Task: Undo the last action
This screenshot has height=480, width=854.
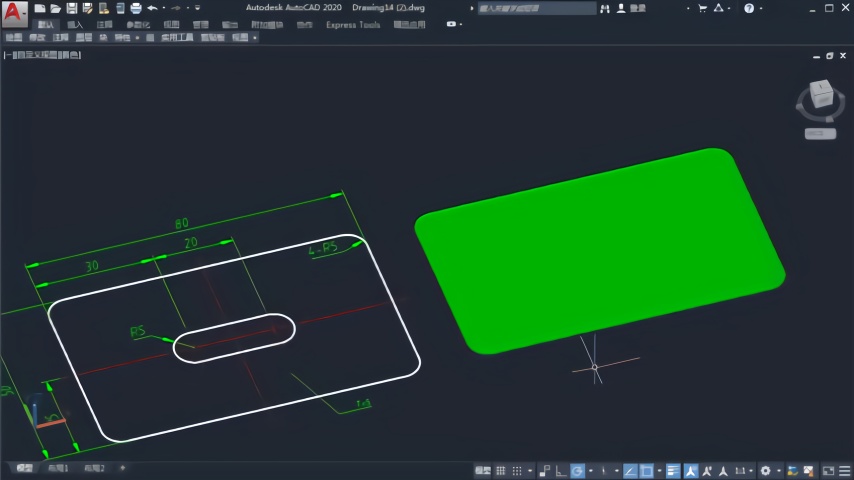Action: (152, 8)
